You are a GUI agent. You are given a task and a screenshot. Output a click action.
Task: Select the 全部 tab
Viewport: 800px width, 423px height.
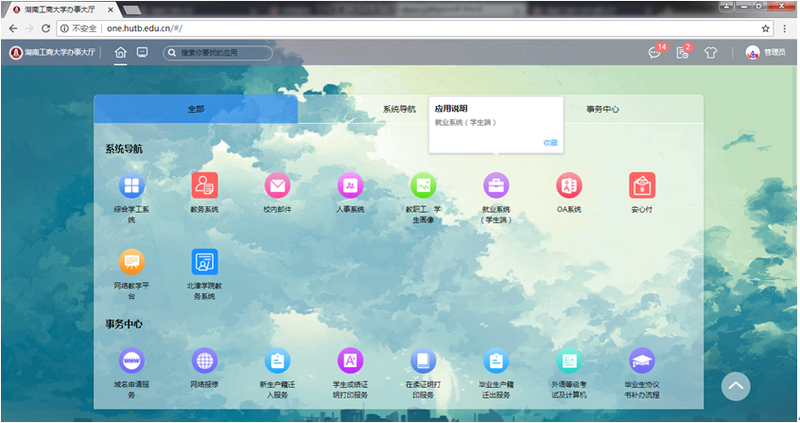tap(196, 109)
